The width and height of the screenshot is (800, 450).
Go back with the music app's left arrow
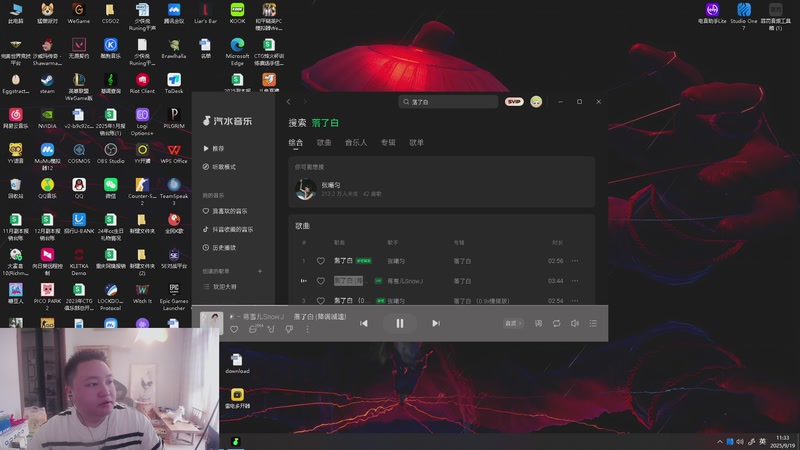288,102
